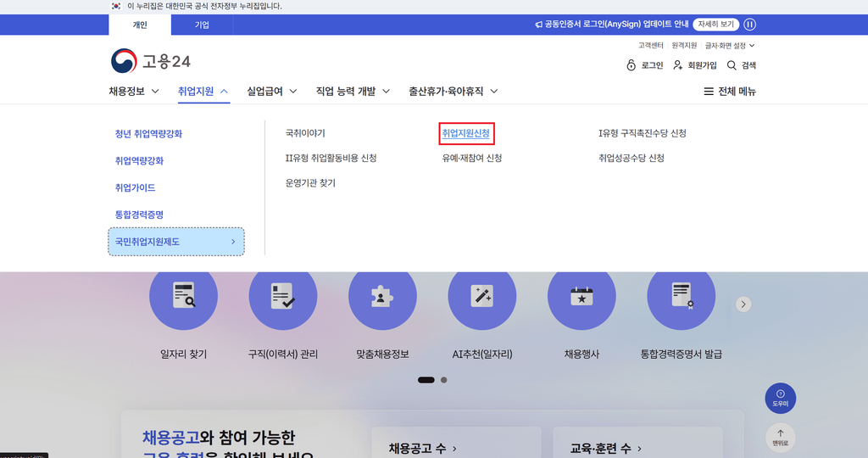Open 채용행사 calendar icon
This screenshot has width=868, height=458.
tap(581, 296)
